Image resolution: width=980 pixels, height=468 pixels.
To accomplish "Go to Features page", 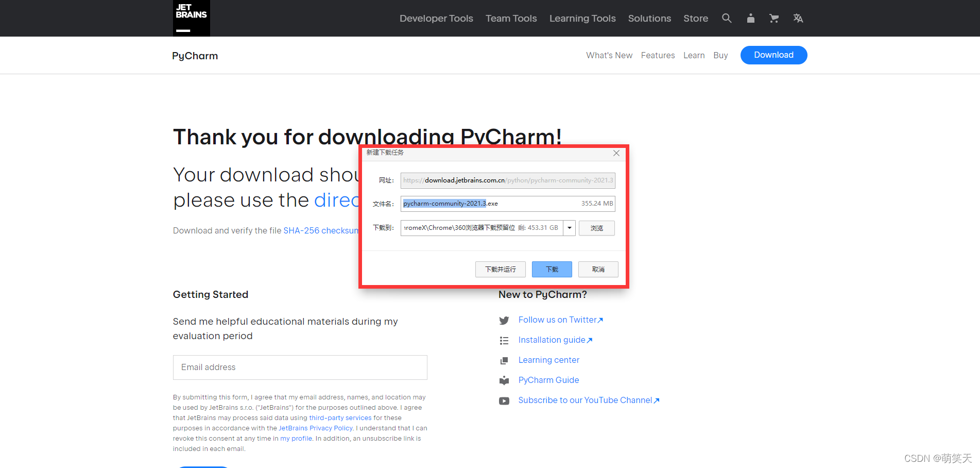I will (x=658, y=55).
